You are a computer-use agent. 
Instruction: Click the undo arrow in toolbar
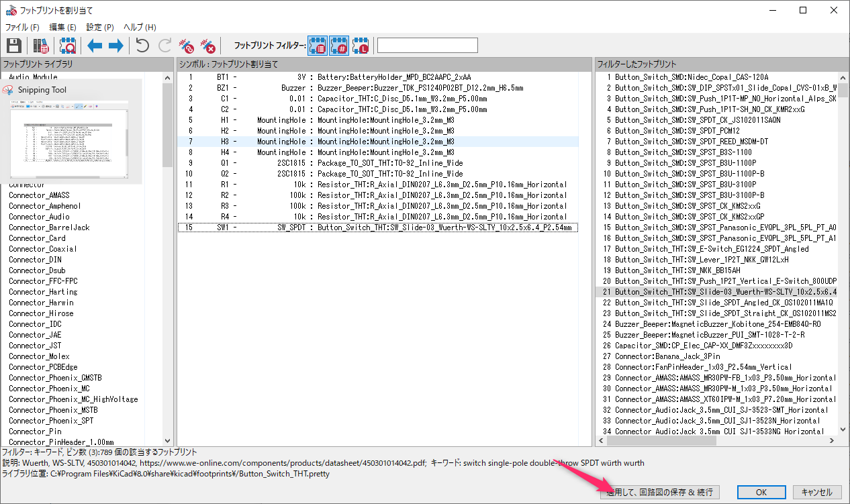(x=142, y=46)
